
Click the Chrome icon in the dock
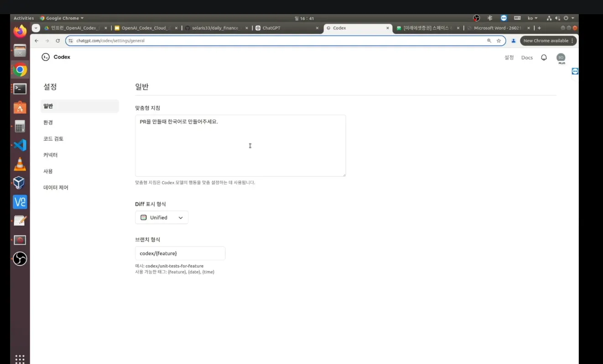[20, 70]
